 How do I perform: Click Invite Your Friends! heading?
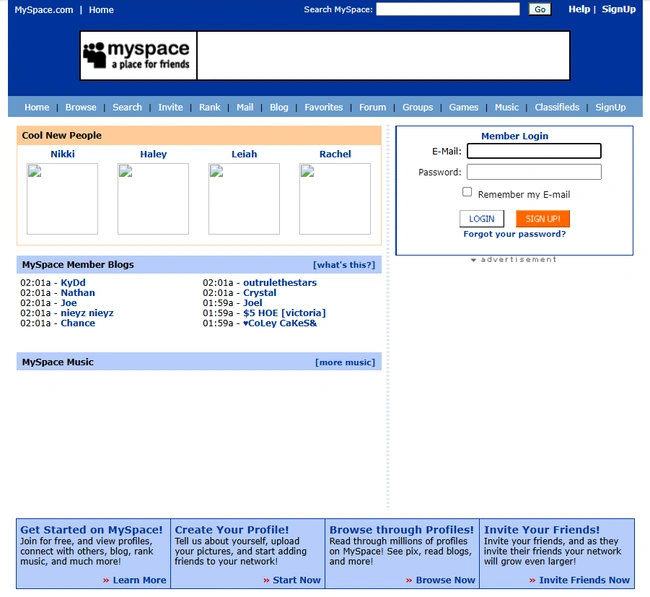click(x=542, y=530)
